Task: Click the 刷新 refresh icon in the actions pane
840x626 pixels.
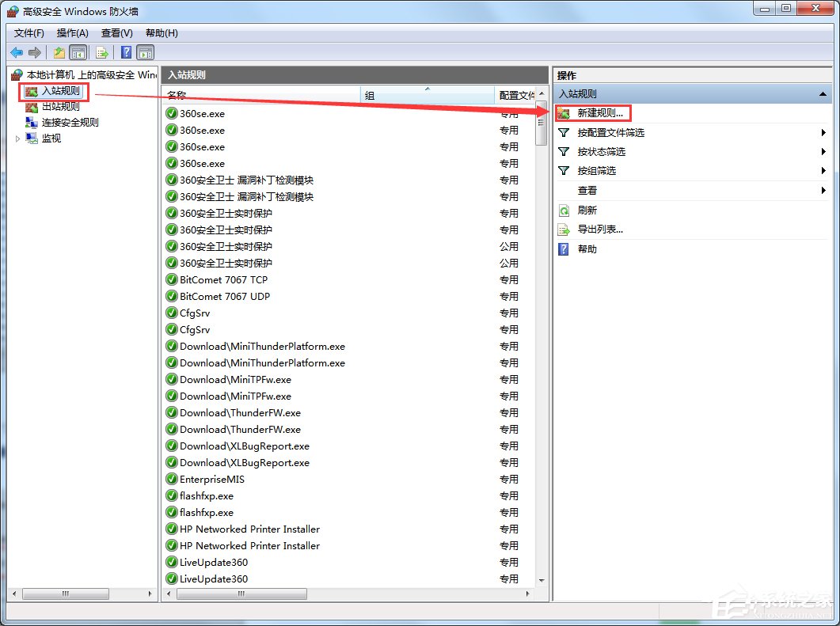Action: tap(564, 211)
